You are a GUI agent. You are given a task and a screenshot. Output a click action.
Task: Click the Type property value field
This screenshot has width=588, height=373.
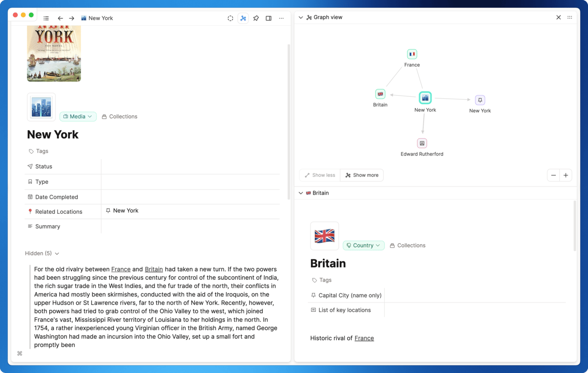[x=190, y=182]
